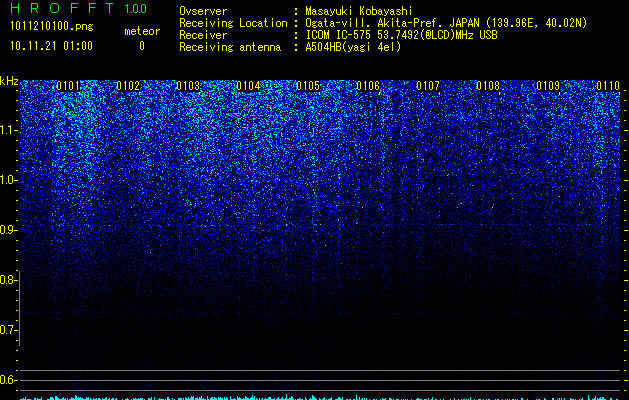Click the Ovserver label
Image resolution: width=629 pixels, height=400 pixels.
(203, 11)
